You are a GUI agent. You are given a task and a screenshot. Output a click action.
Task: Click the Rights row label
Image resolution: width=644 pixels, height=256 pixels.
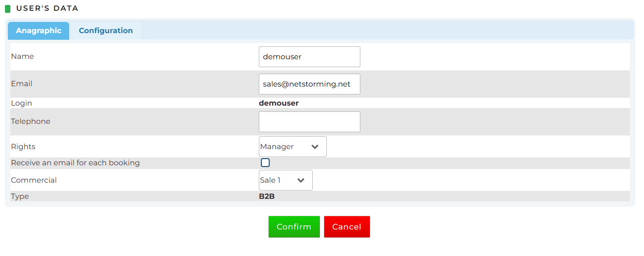pos(23,147)
